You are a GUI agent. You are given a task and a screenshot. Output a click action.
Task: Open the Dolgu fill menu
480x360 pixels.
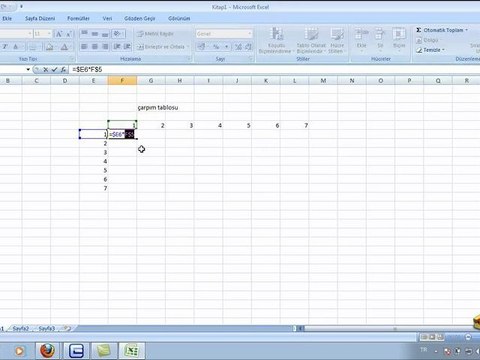pos(427,40)
